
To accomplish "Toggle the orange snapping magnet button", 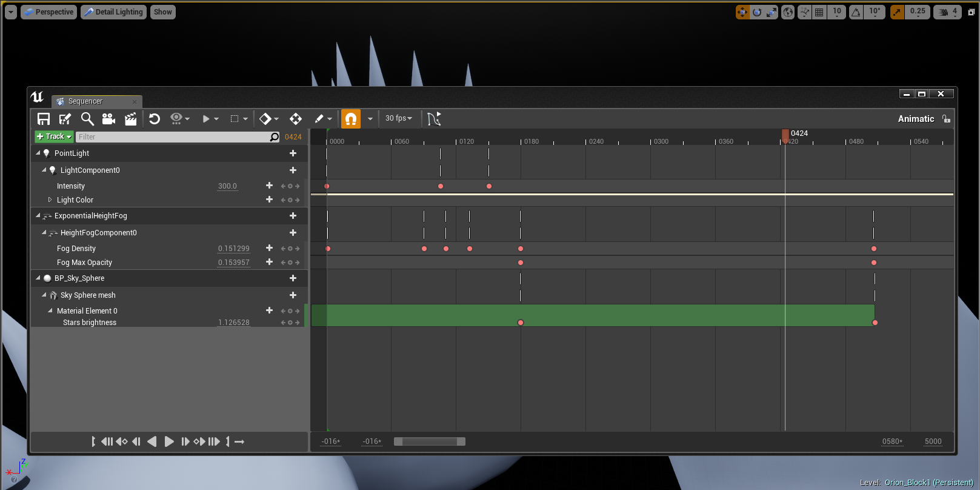I will 351,119.
